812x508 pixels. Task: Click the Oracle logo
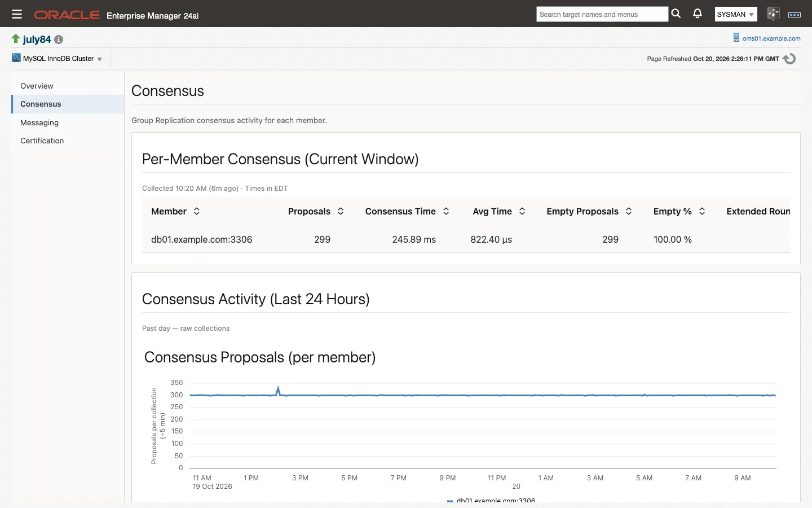click(x=67, y=15)
